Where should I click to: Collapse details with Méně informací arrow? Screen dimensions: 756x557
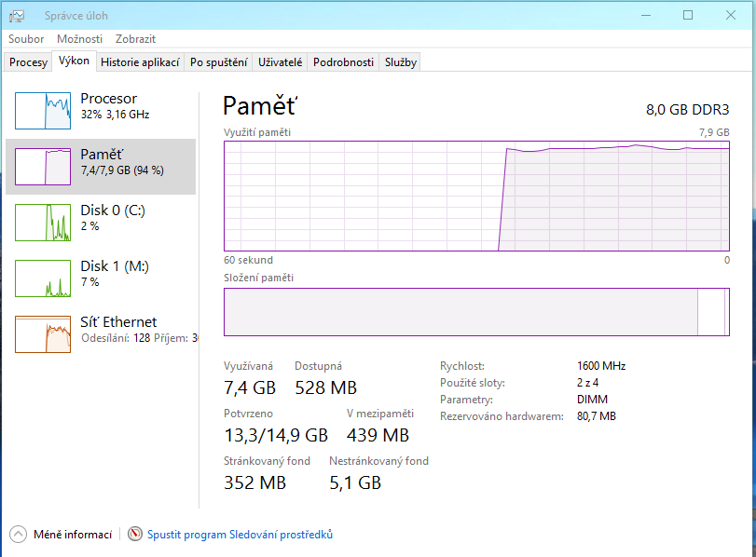click(x=19, y=535)
